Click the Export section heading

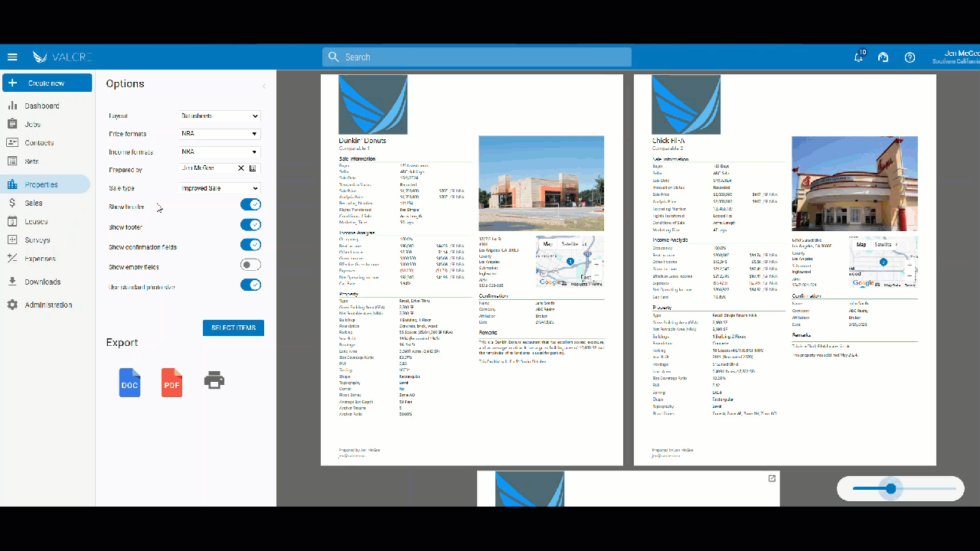click(122, 343)
